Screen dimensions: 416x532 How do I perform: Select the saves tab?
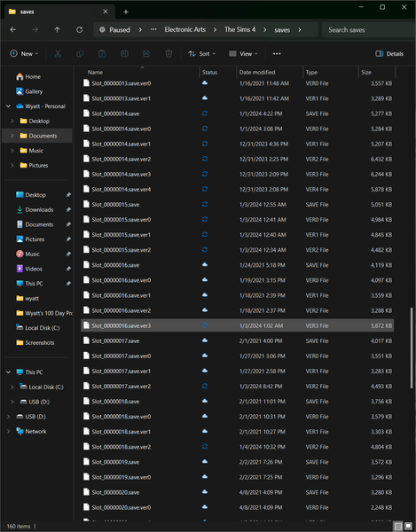click(x=59, y=12)
